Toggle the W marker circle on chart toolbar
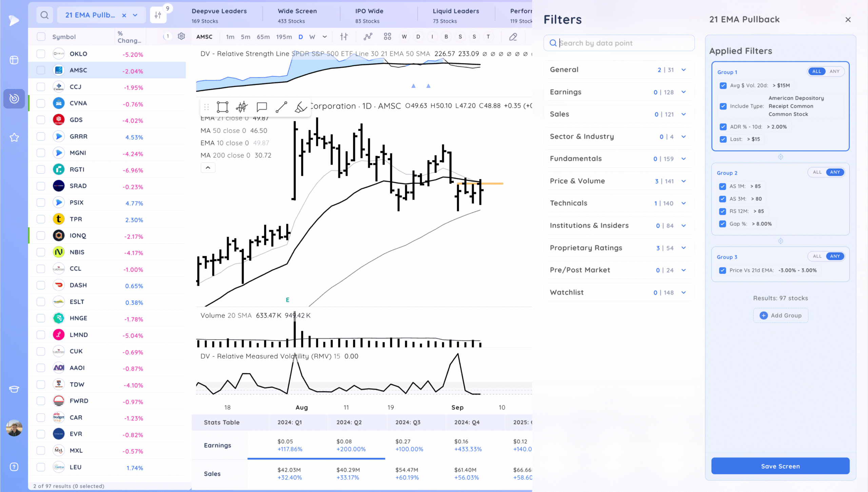The width and height of the screenshot is (868, 492). [404, 37]
